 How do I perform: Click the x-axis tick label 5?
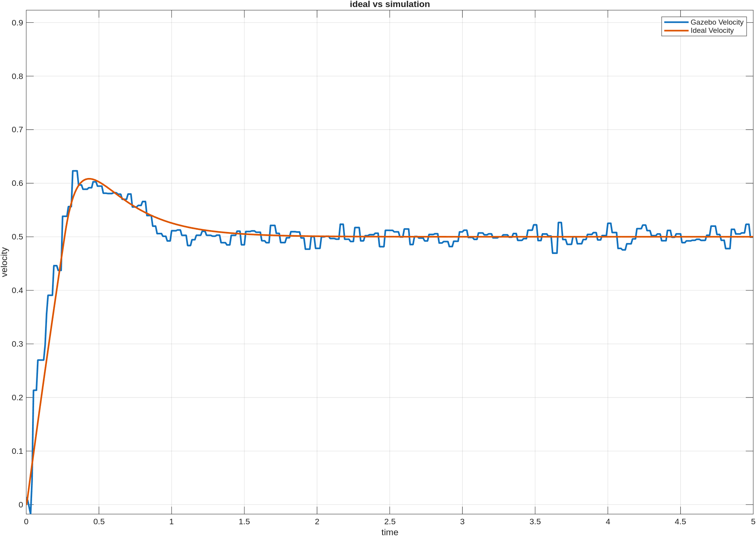[x=752, y=522]
